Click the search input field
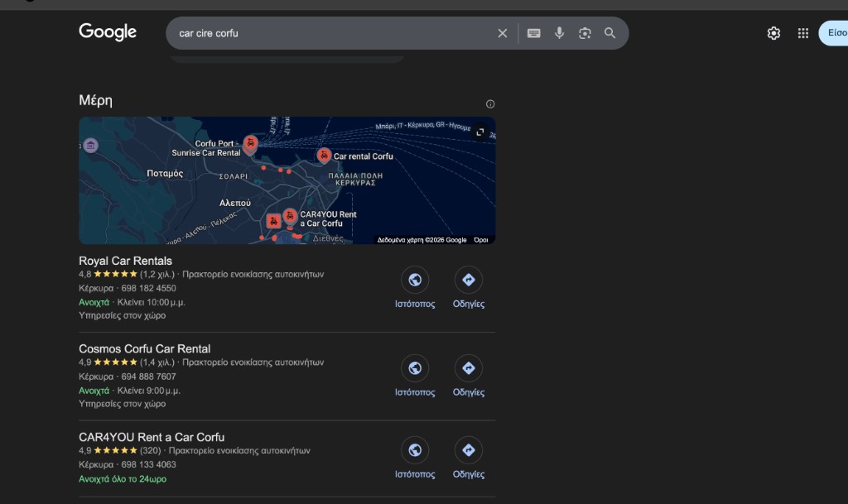Image resolution: width=848 pixels, height=504 pixels. click(331, 33)
